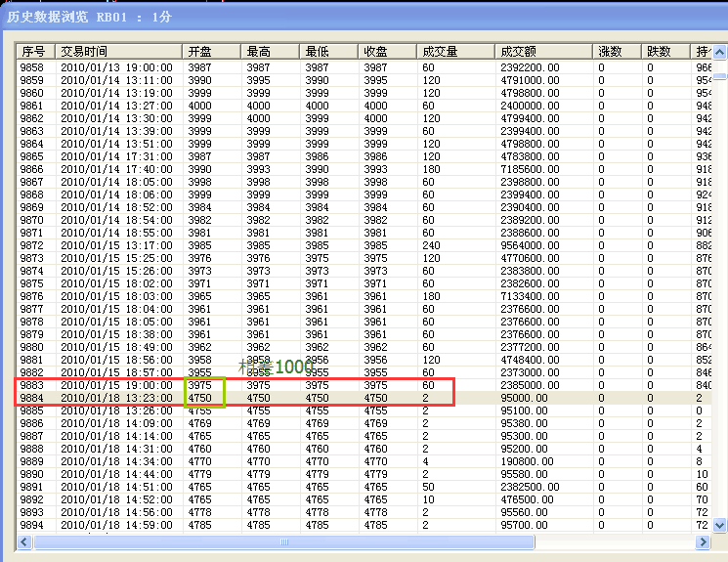This screenshot has height=562, width=728.
Task: Click the horizontal scrollbar's right arrow
Action: tap(704, 540)
